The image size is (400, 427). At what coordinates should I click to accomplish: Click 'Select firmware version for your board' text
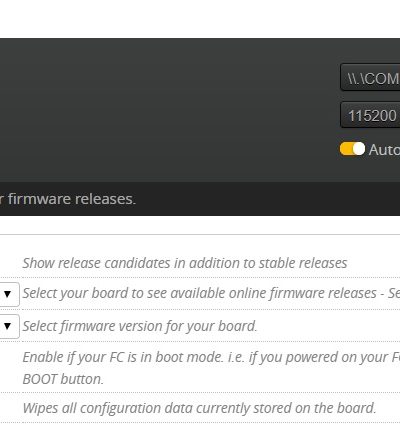pos(140,326)
